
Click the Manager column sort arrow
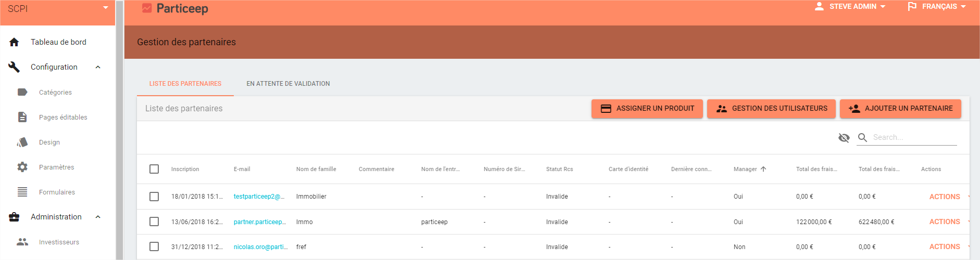763,169
